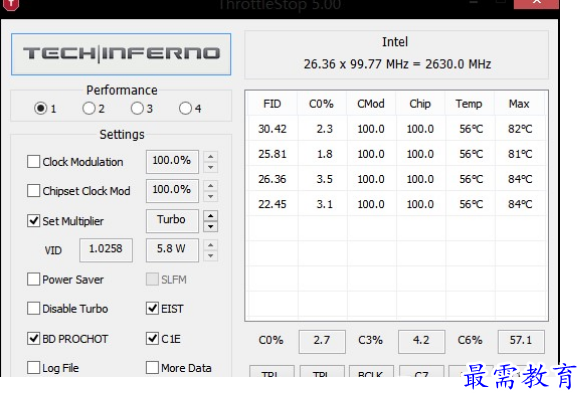Image resolution: width=585 pixels, height=408 pixels.
Task: Lower the Set Multiplier with down arrow
Action: [x=211, y=226]
